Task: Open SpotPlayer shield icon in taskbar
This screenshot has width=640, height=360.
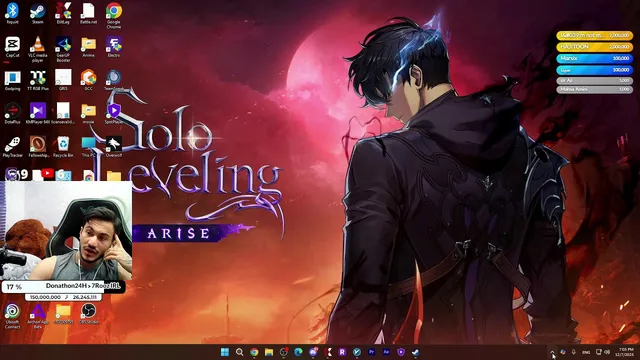Action: coord(401,352)
